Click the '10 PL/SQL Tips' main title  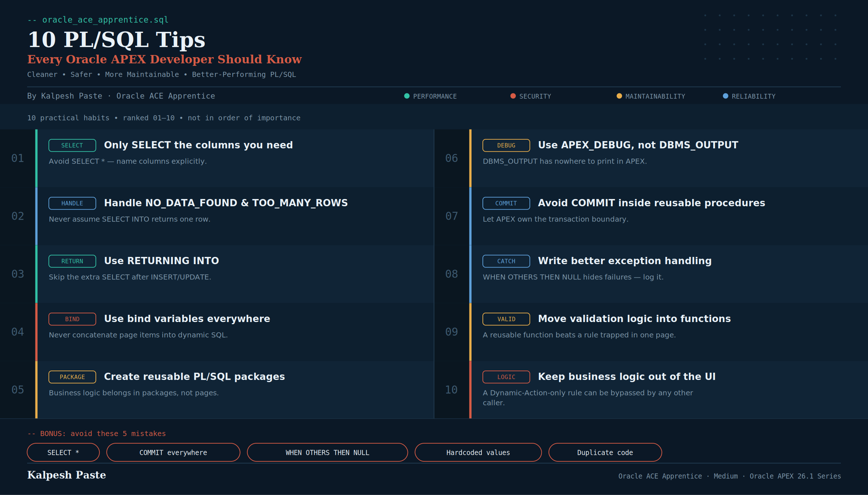[x=116, y=39]
